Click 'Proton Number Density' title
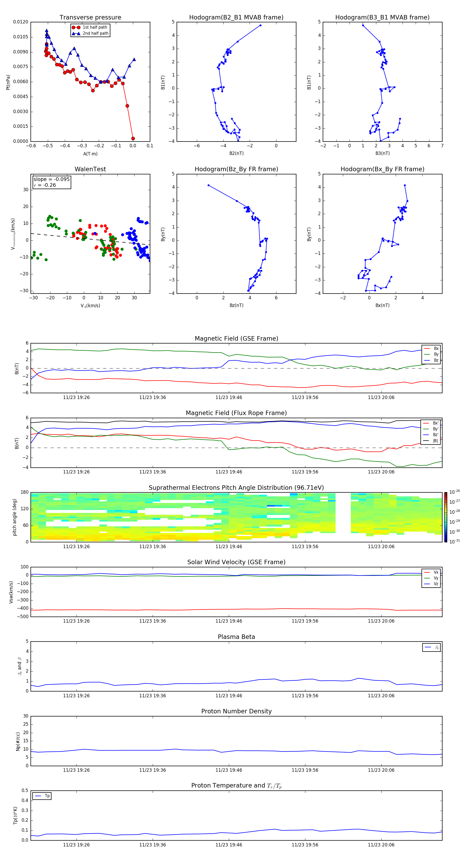 coord(236,711)
